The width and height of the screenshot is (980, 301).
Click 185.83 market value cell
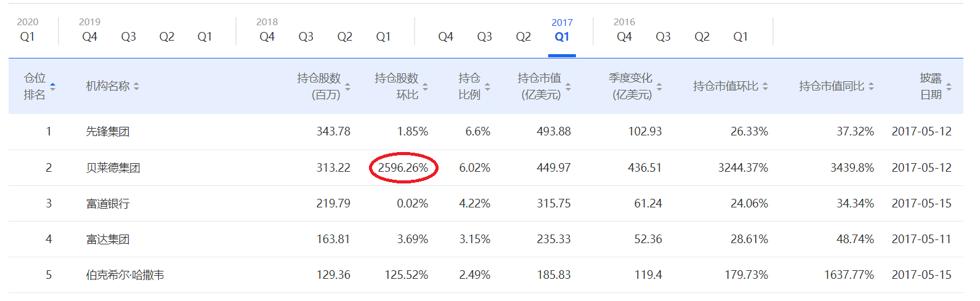click(x=554, y=275)
